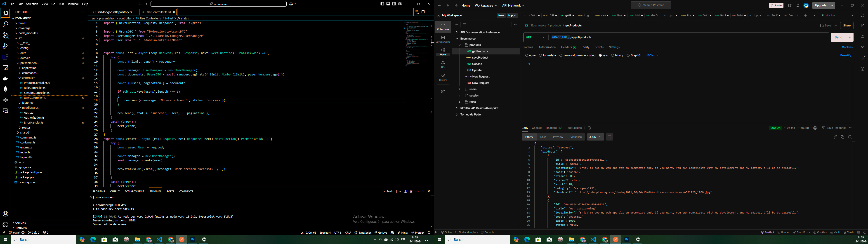Screen dimensions: 868x244
Task: Switch to the Preview response tab in Postman
Action: coord(558,137)
